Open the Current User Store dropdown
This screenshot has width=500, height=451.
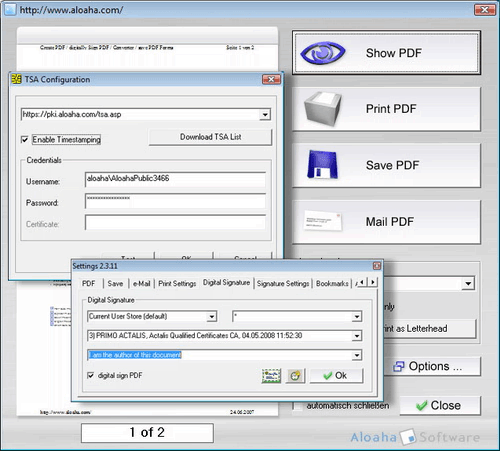click(211, 316)
